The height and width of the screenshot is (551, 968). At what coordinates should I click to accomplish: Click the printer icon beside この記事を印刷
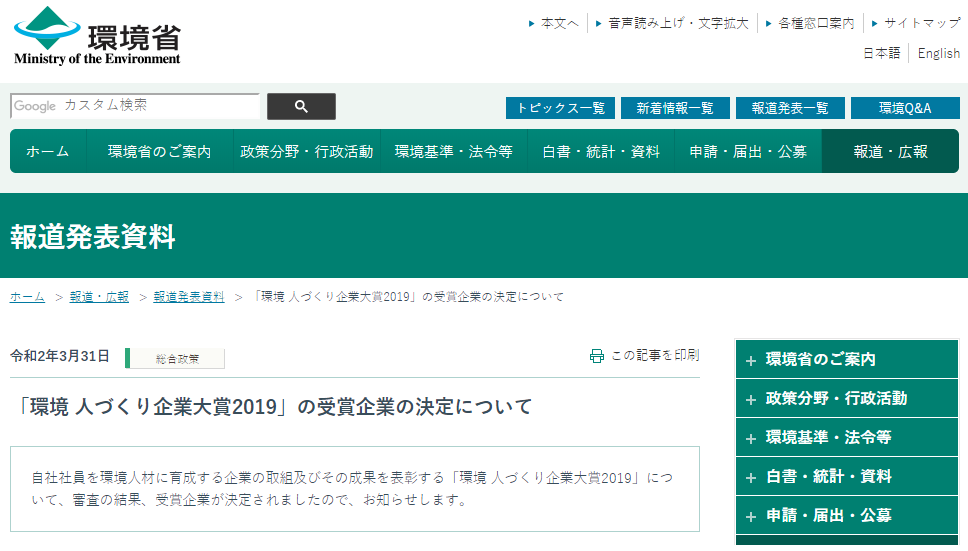pos(596,355)
